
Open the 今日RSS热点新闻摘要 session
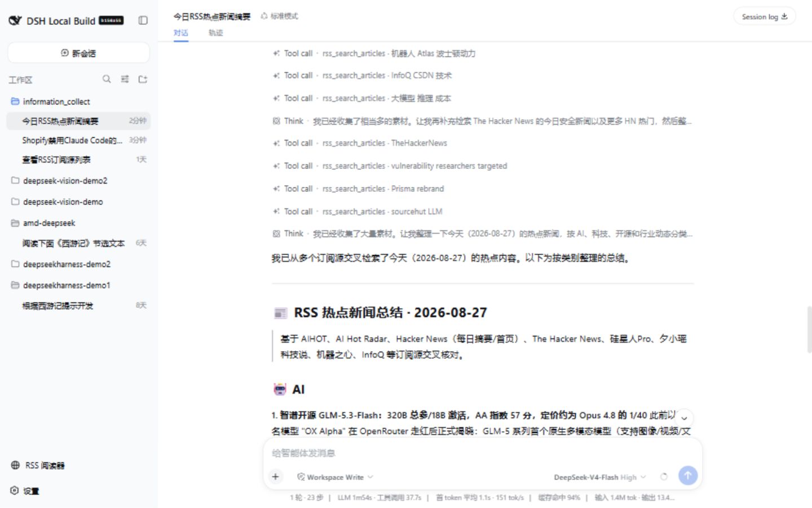tap(78, 121)
